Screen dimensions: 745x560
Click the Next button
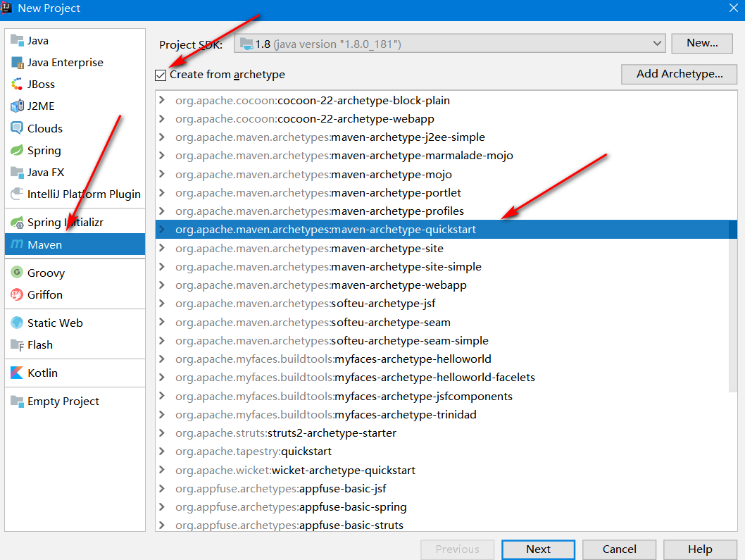point(538,549)
